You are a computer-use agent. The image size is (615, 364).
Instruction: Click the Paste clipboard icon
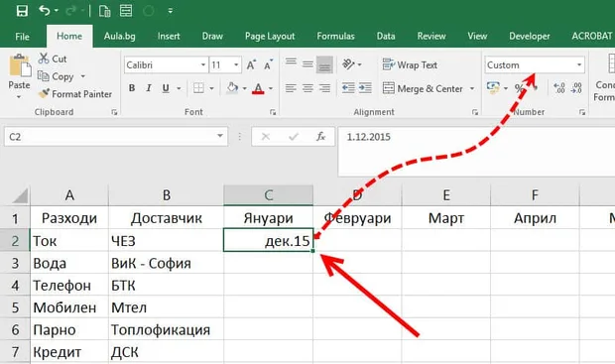(x=20, y=65)
